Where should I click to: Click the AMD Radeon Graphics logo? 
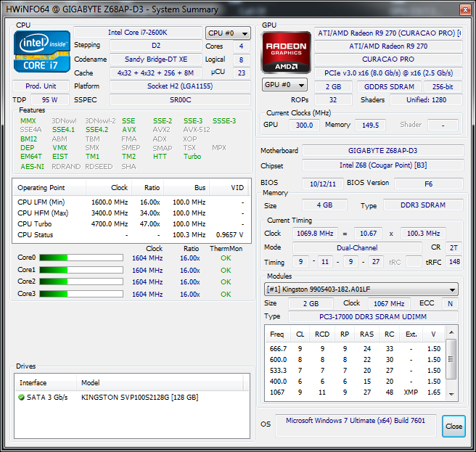[x=286, y=52]
